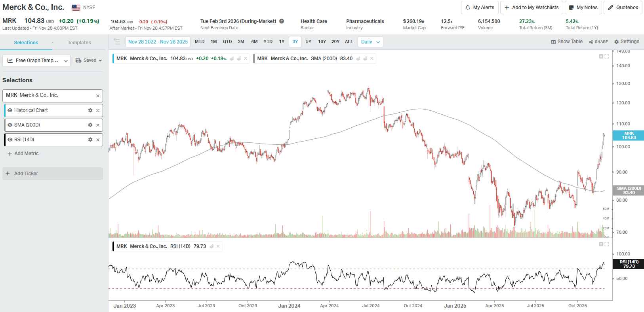Remove the SMA (200D) selection
Image resolution: width=644 pixels, height=312 pixels.
tap(98, 125)
